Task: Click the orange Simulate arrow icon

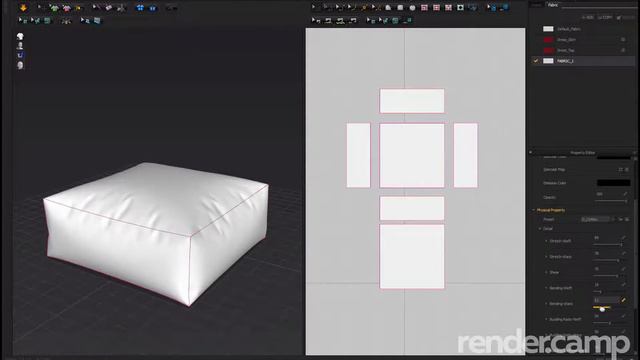Action: pos(23,7)
